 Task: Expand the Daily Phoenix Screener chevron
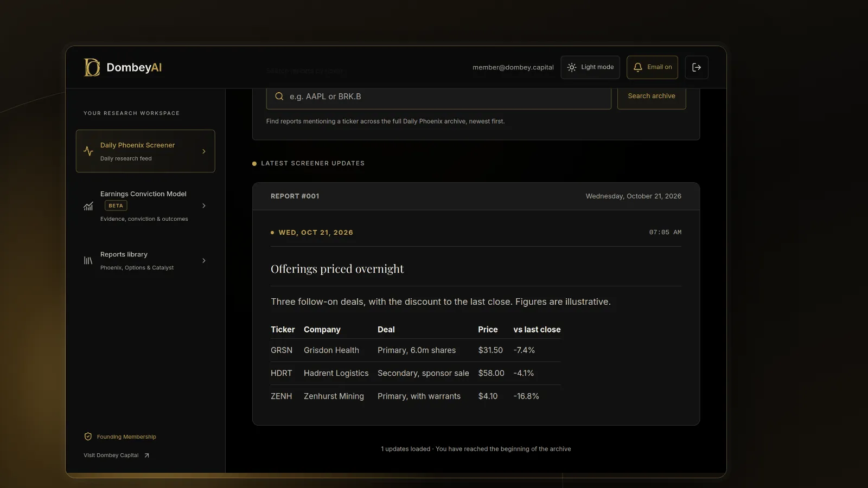pyautogui.click(x=204, y=151)
